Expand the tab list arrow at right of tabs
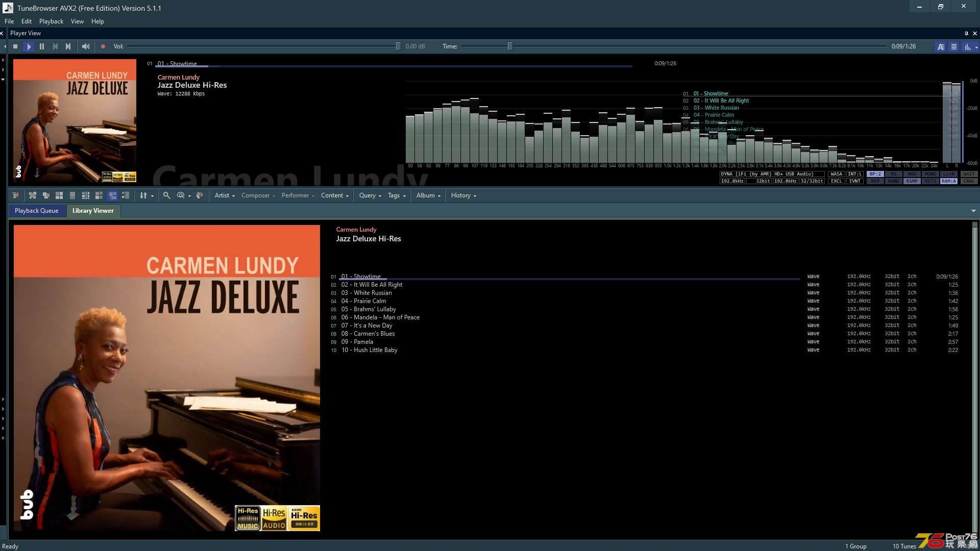980x551 pixels. click(x=973, y=211)
